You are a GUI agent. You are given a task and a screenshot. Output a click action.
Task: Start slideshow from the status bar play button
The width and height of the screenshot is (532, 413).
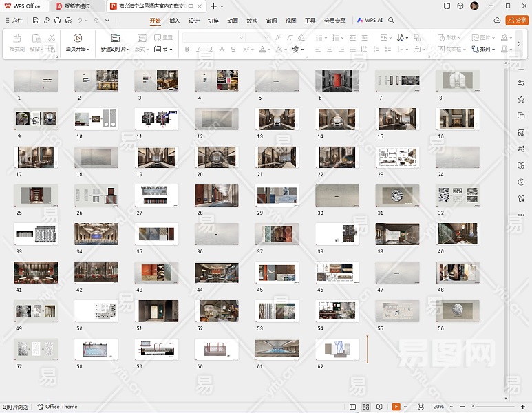point(396,407)
